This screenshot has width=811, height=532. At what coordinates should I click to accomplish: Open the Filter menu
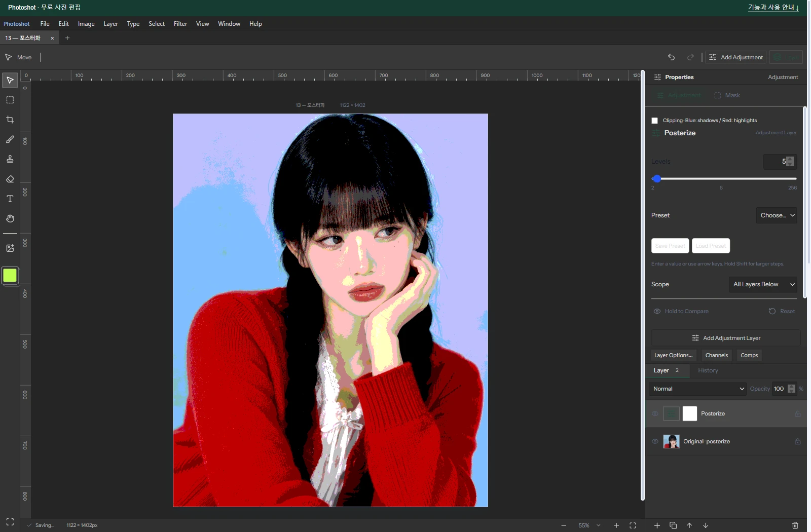coord(180,24)
